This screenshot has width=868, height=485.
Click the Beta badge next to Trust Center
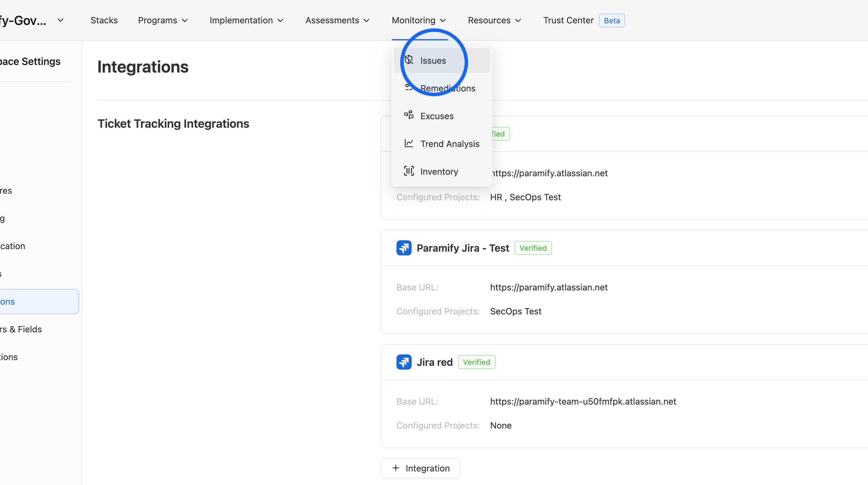tap(612, 20)
